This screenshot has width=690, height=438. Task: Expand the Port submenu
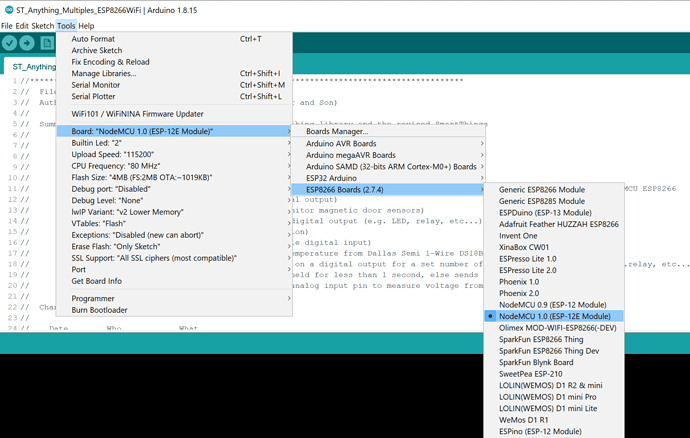(x=174, y=269)
